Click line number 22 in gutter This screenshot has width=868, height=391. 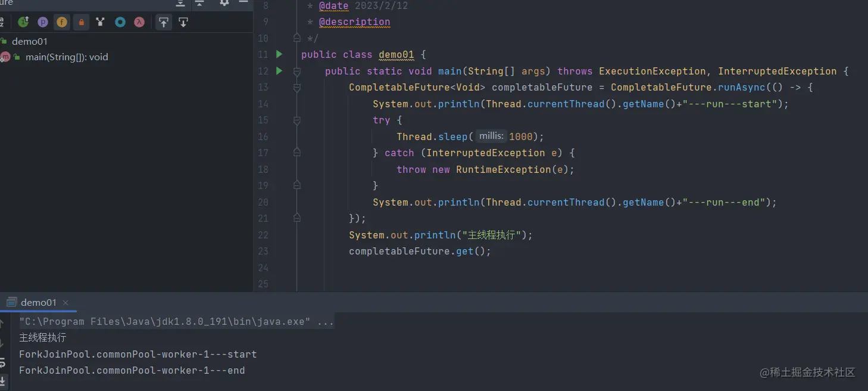tap(263, 235)
